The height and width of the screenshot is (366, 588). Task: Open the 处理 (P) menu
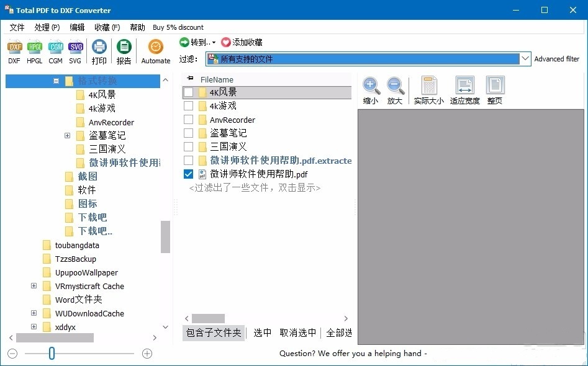click(47, 27)
